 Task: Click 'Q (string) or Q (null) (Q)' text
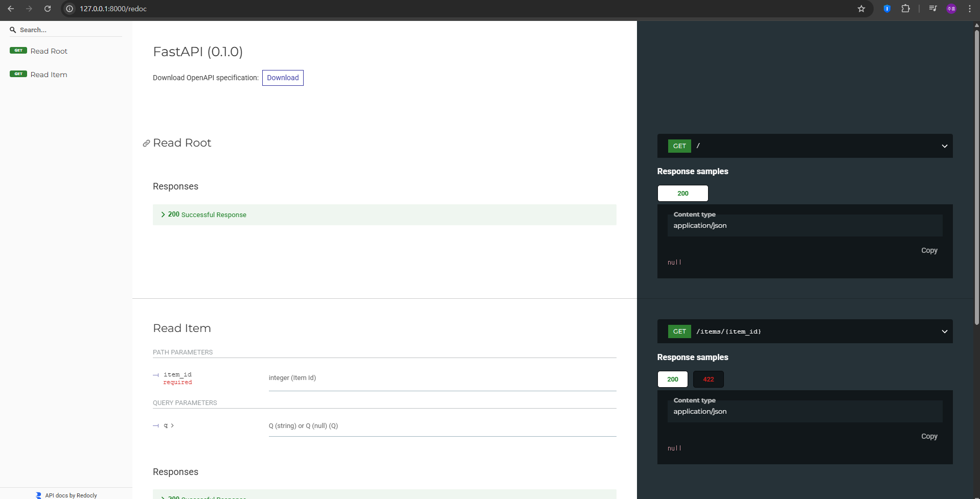(303, 426)
